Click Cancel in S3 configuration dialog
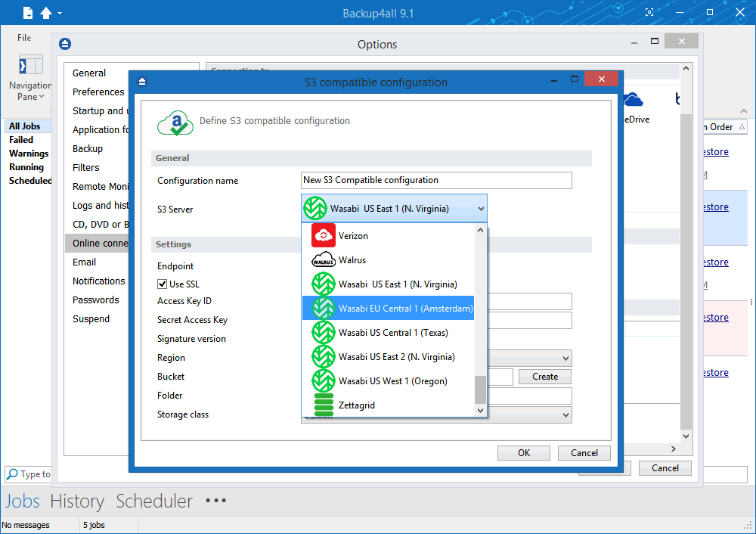The image size is (756, 534). click(584, 453)
